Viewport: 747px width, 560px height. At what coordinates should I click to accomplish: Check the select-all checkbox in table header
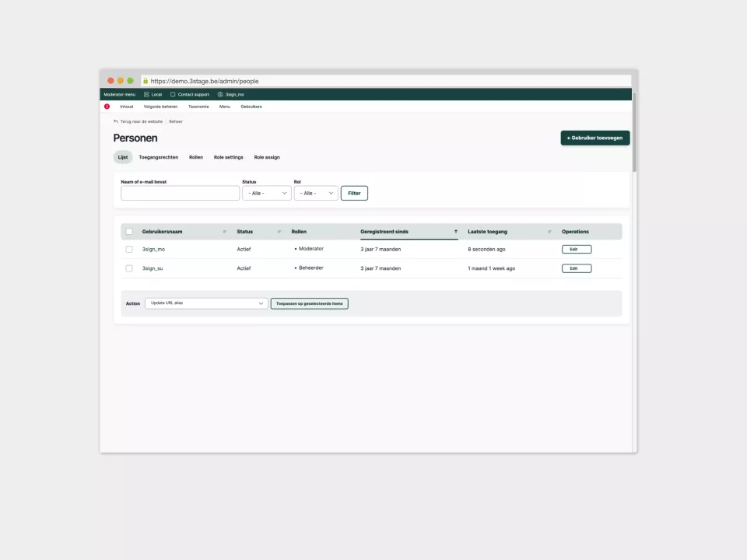tap(129, 232)
